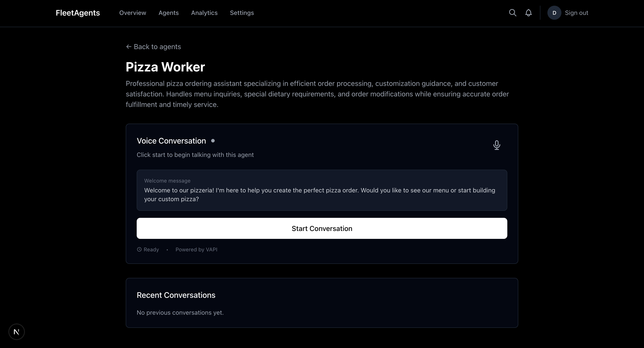Click the search magnifier icon
The height and width of the screenshot is (348, 644).
513,13
